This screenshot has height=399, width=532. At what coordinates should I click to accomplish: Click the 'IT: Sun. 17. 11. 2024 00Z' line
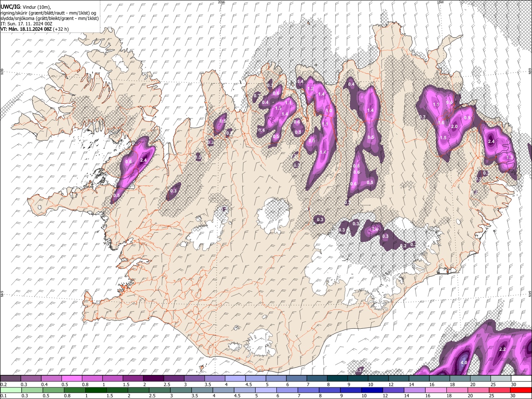coord(26,24)
